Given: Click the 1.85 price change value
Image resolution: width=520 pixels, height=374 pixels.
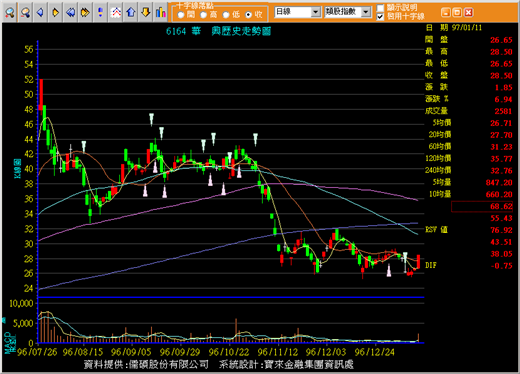Looking at the screenshot, I should [503, 88].
